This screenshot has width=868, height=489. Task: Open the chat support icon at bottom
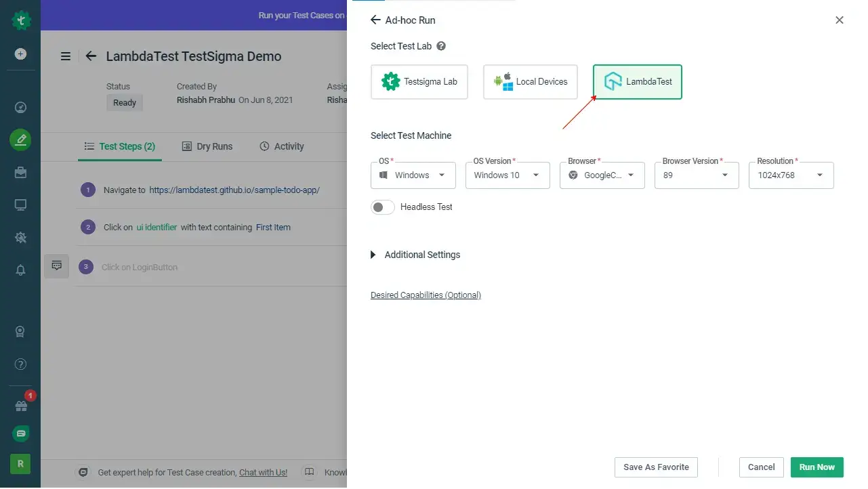pos(20,433)
